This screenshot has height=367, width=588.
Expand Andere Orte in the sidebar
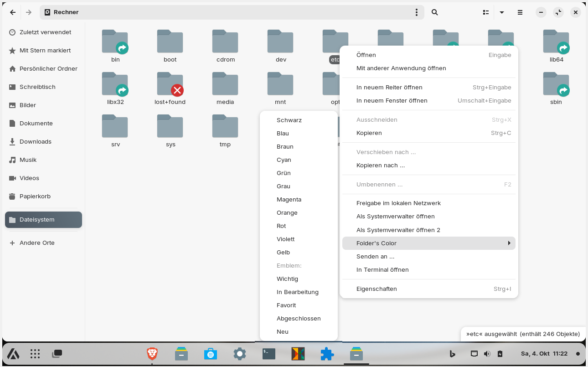click(x=37, y=243)
